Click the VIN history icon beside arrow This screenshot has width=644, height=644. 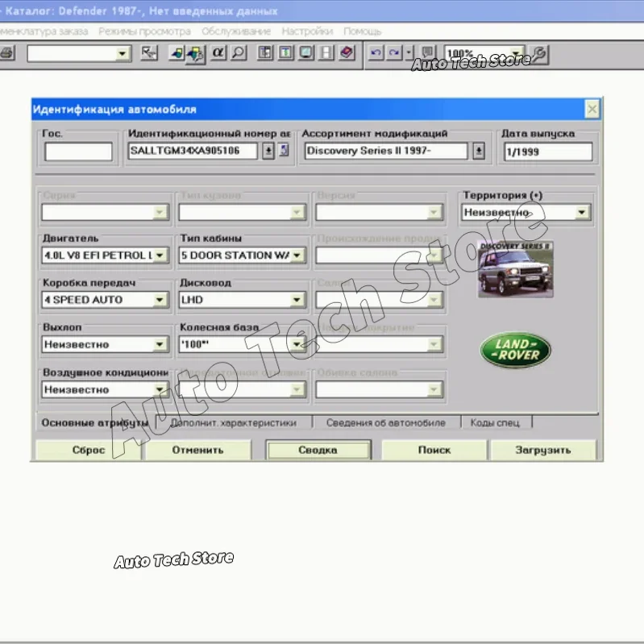(284, 150)
